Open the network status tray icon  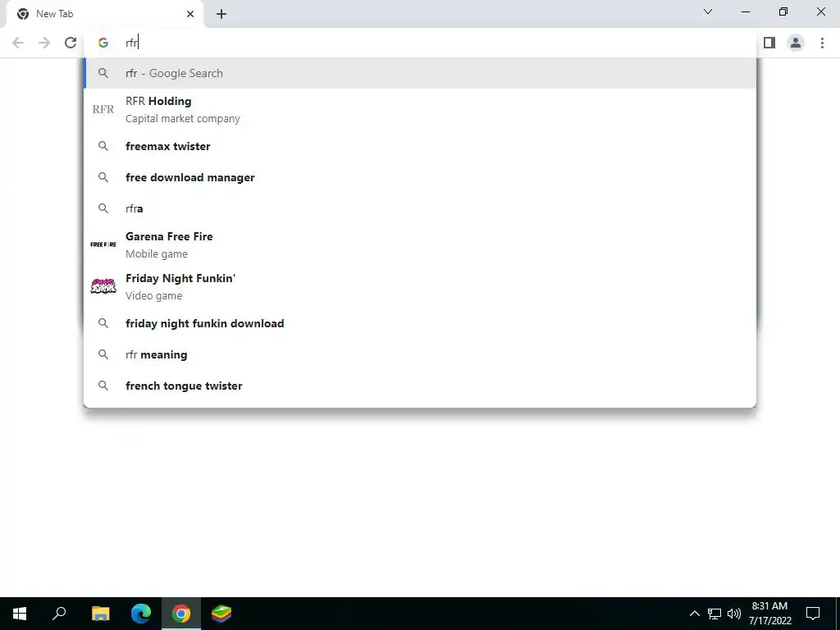[714, 614]
